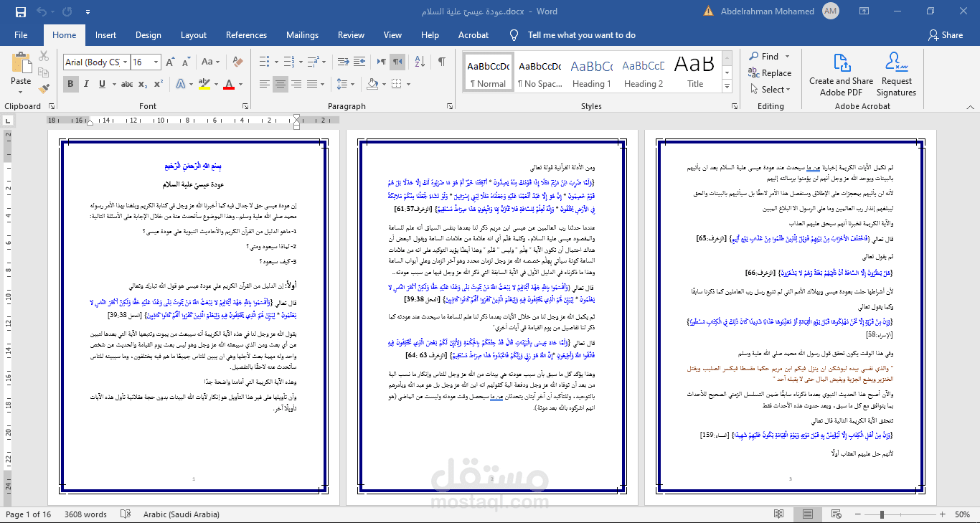Open spelling check icon in status bar
980x523 pixels.
[x=126, y=514]
